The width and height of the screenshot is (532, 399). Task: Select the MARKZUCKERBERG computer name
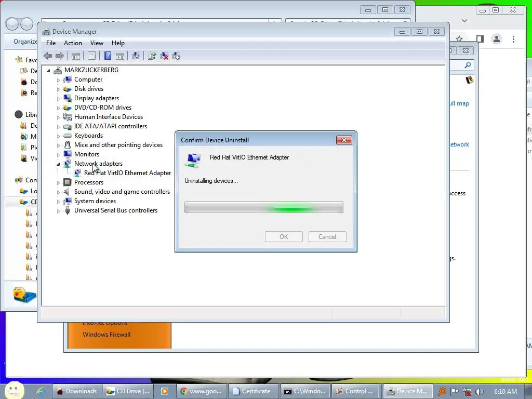pos(91,70)
